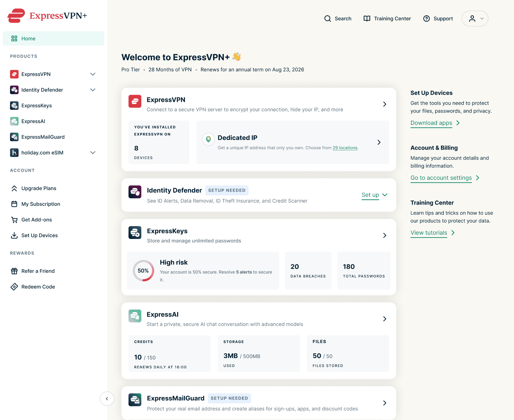This screenshot has height=420, width=514.
Task: Click the ExpressAI Files 50/50 tile
Action: point(348,354)
